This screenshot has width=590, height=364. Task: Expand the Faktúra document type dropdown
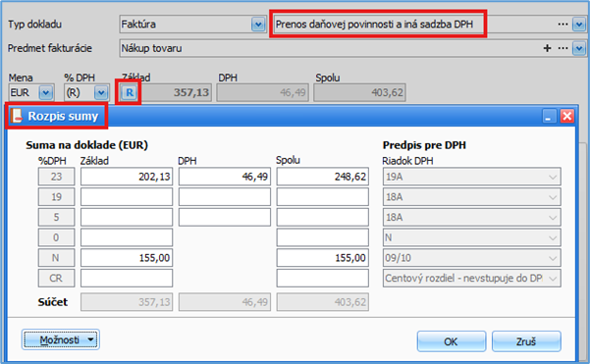point(258,25)
